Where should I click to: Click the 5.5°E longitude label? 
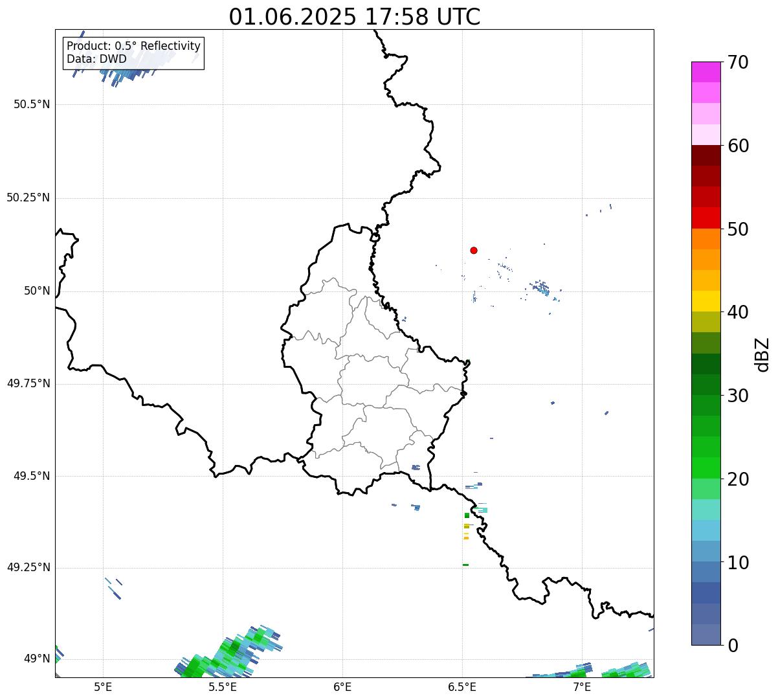point(223,686)
